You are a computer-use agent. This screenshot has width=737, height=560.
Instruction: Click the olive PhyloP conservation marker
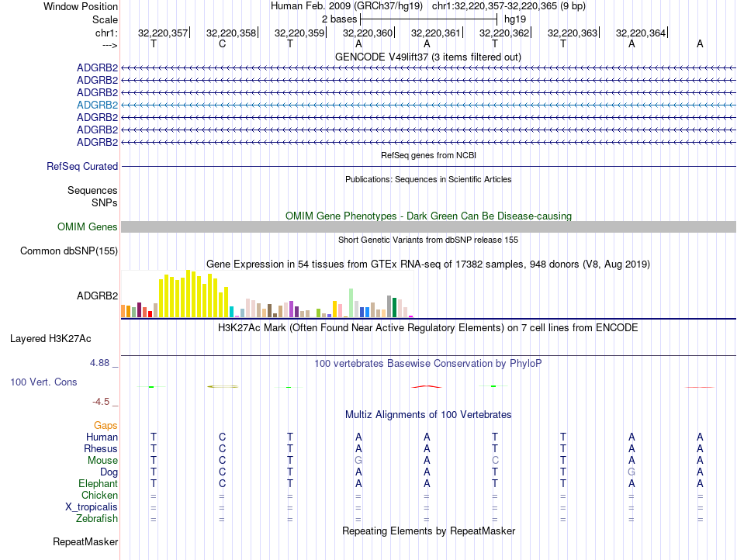click(223, 386)
